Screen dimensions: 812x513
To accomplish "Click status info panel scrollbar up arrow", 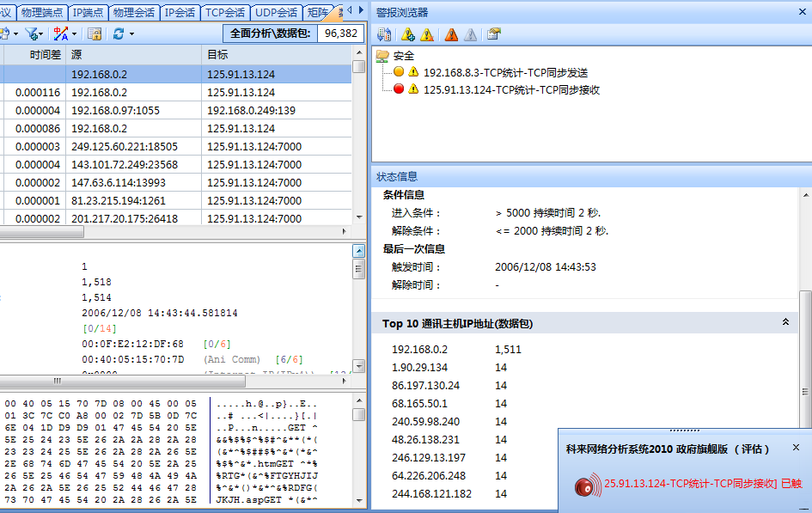I will click(806, 195).
